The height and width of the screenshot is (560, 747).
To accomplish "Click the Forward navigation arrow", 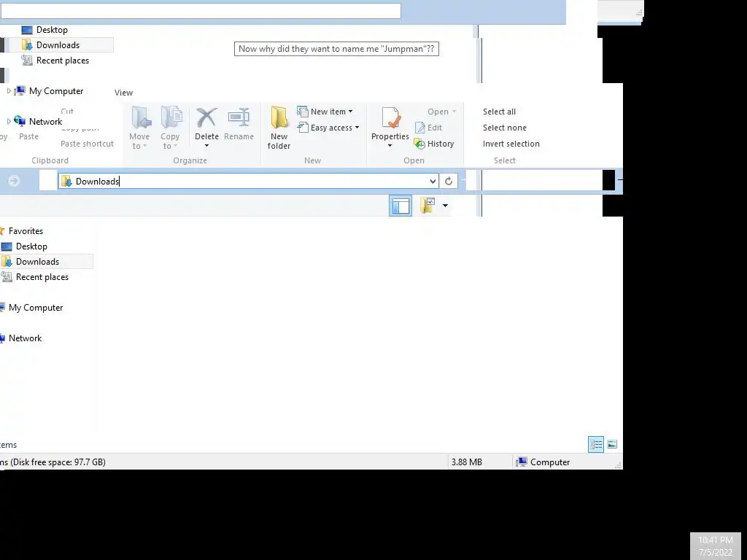I will coord(14,181).
